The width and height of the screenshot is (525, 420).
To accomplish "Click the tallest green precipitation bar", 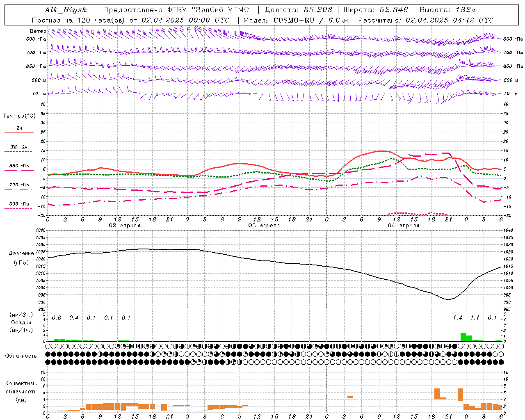I will (463, 337).
